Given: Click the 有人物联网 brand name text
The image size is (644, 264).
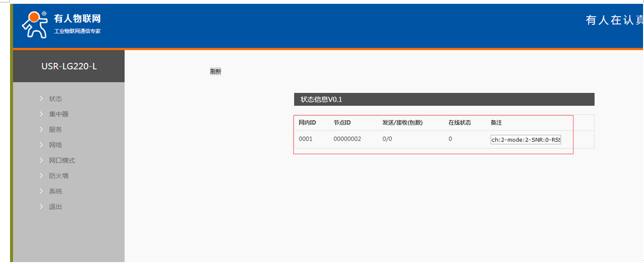Looking at the screenshot, I should (x=77, y=19).
